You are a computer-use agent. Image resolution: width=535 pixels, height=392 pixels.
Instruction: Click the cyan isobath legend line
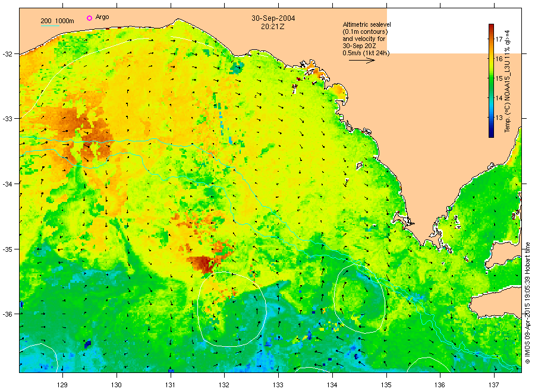pyautogui.click(x=50, y=26)
